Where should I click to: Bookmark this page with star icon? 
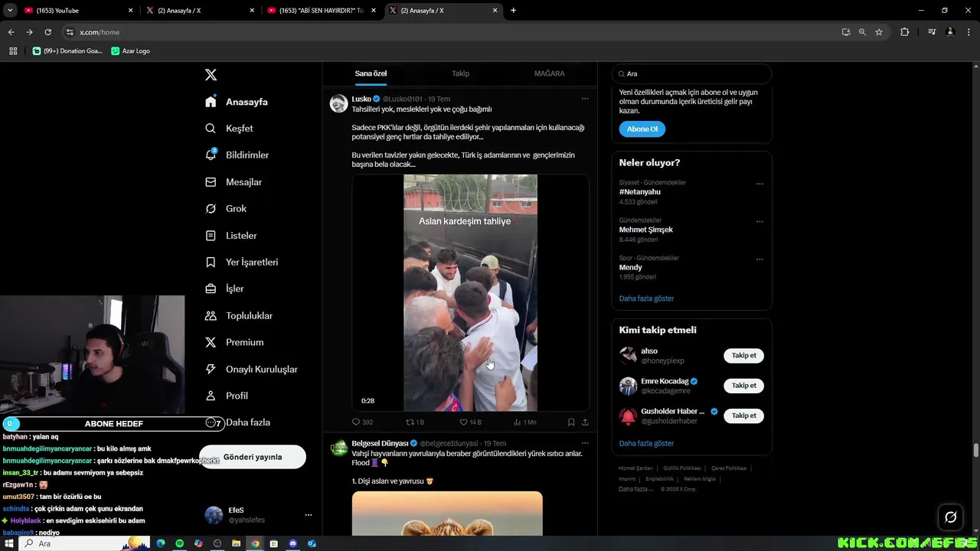click(879, 32)
